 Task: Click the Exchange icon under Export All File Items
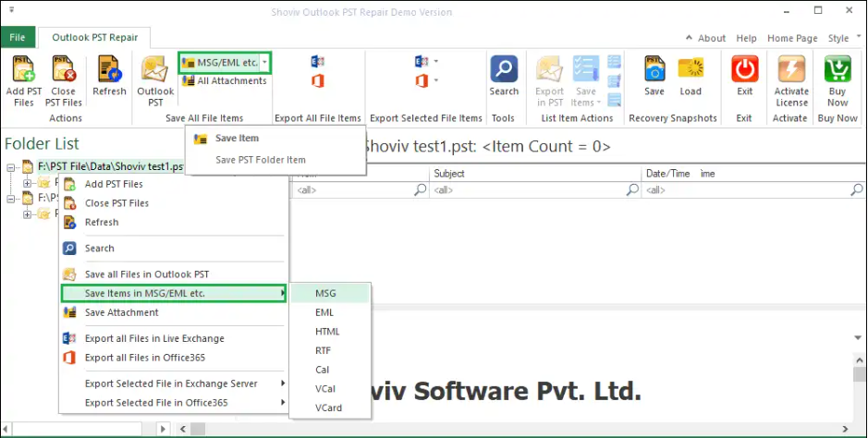point(317,62)
